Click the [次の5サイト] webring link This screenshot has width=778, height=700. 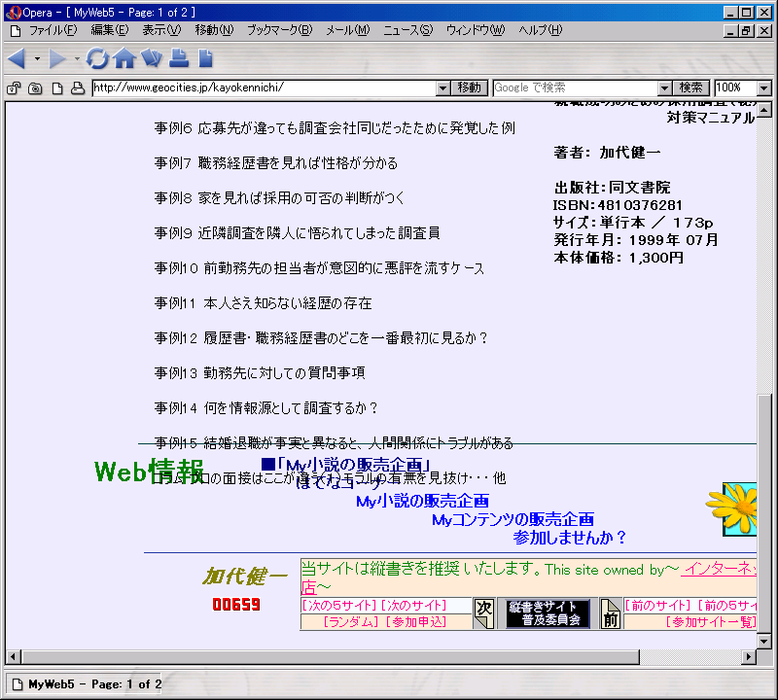(x=339, y=606)
